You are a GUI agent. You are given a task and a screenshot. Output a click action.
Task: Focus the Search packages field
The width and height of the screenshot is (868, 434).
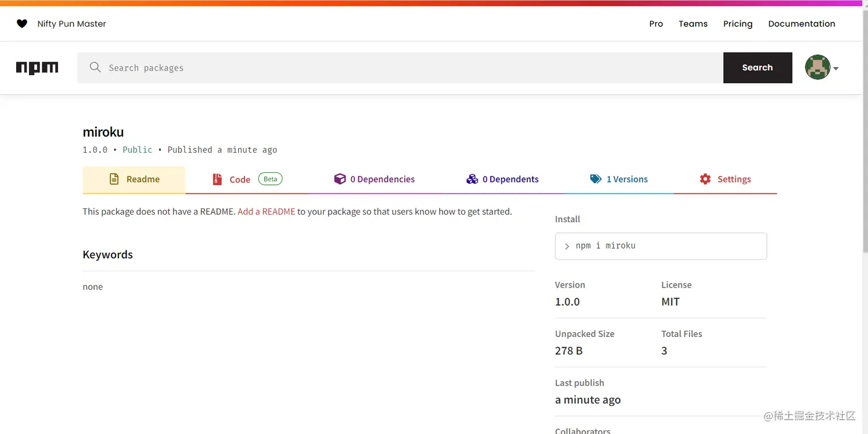(400, 68)
